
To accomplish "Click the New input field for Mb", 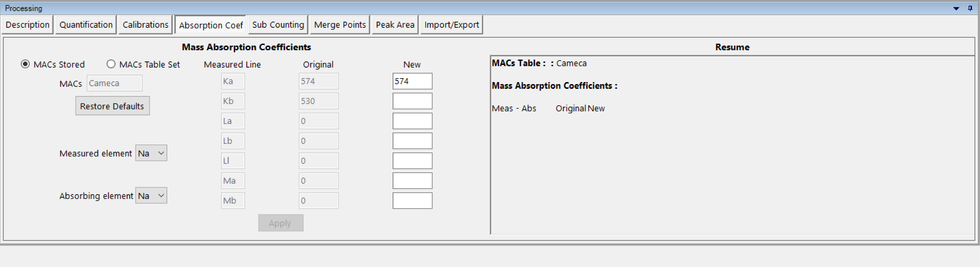I will pos(412,201).
